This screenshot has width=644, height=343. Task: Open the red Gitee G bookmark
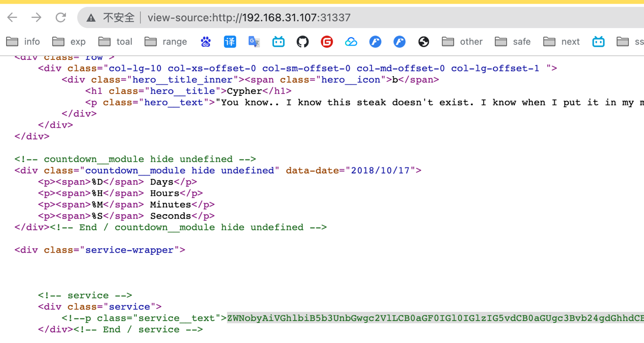coord(327,42)
